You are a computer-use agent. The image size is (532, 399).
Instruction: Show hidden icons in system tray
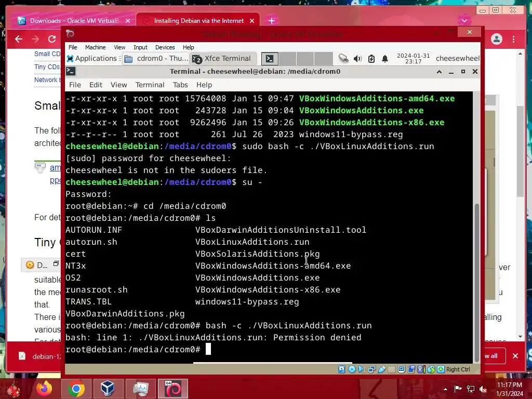445,389
